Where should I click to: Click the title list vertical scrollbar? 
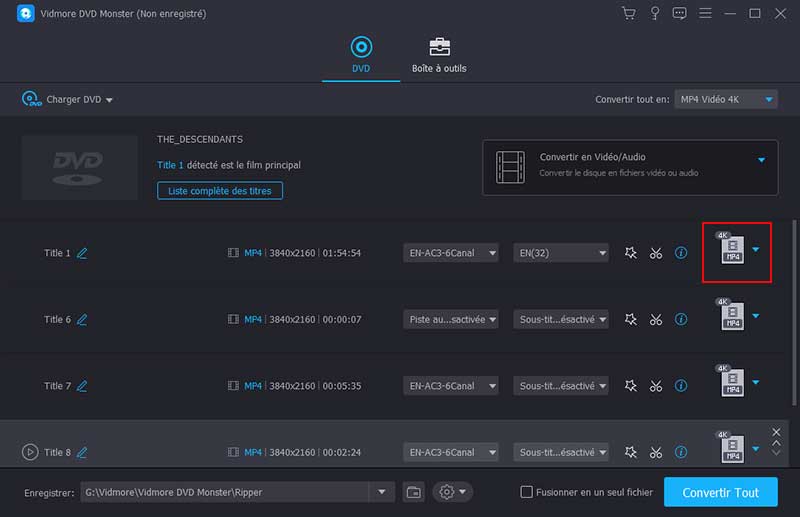click(794, 312)
